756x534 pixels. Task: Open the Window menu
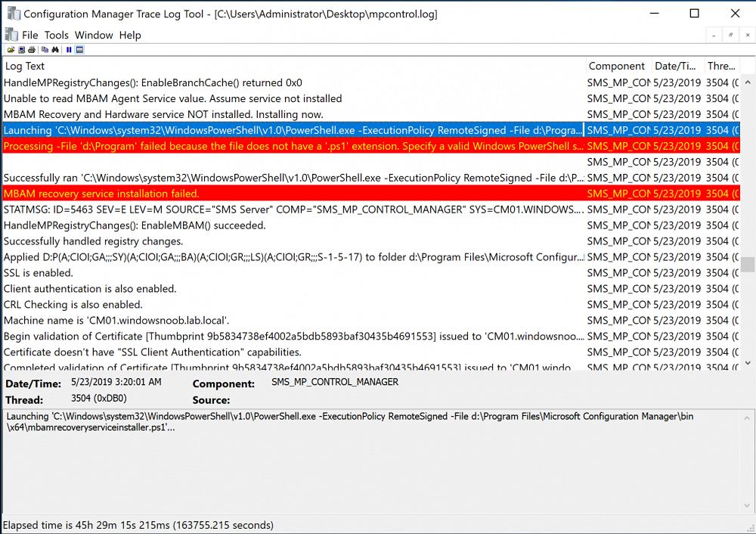point(94,36)
